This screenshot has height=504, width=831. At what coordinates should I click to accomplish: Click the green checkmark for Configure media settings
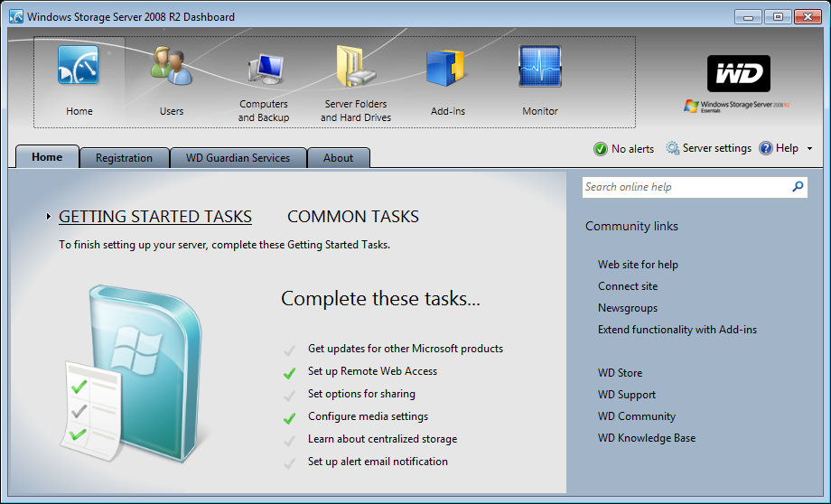[289, 417]
